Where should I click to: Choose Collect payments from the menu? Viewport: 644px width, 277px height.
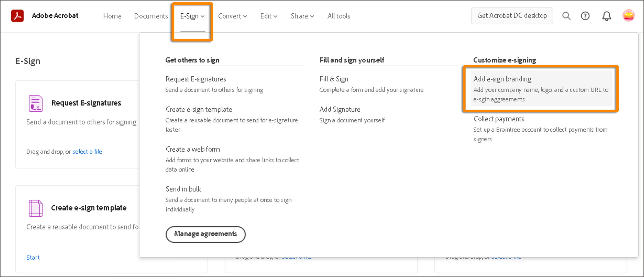499,119
